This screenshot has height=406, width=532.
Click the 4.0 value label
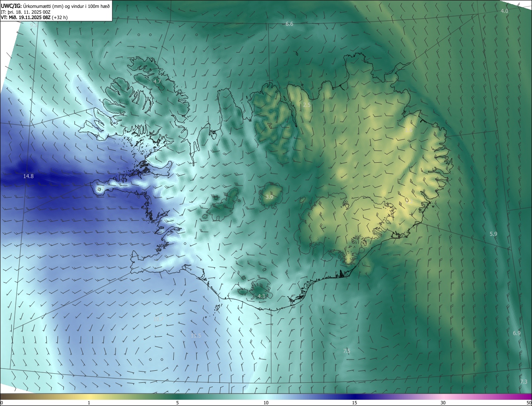click(x=504, y=11)
